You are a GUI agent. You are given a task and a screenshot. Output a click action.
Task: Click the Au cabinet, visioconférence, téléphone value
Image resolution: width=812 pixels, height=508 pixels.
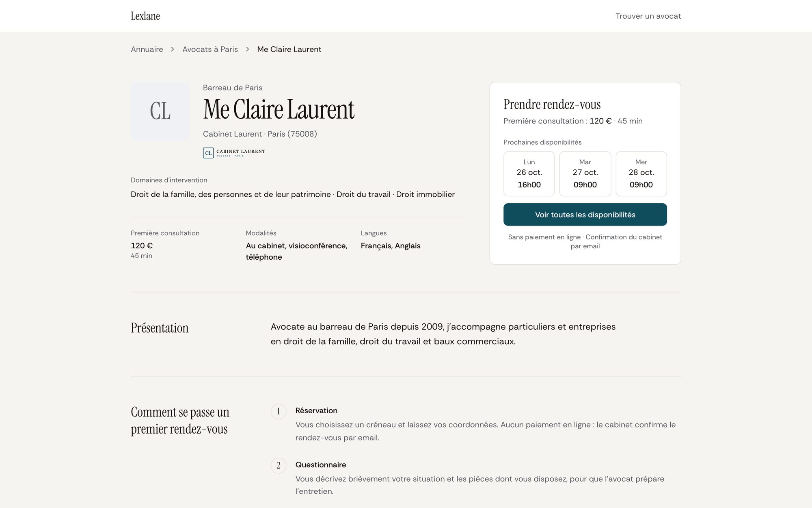click(x=296, y=251)
